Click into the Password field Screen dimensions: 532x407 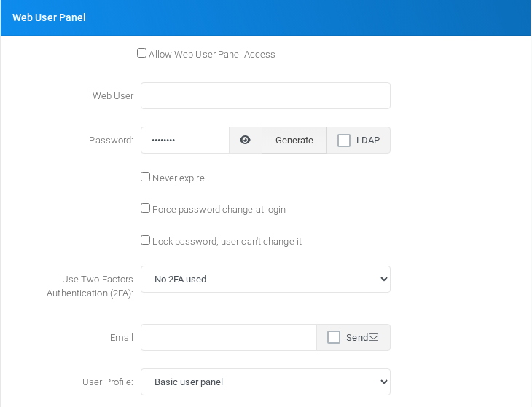tap(185, 141)
